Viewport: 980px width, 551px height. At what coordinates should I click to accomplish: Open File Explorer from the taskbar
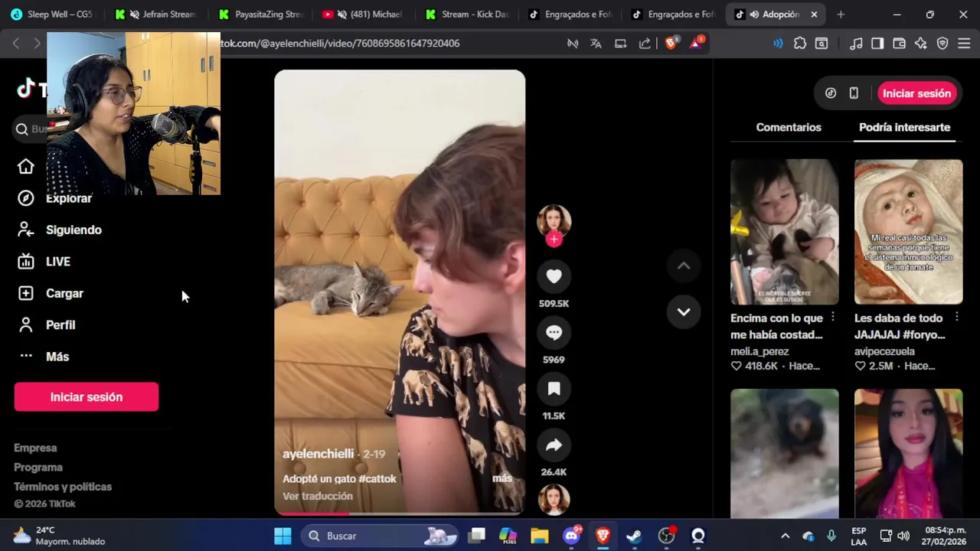point(540,536)
